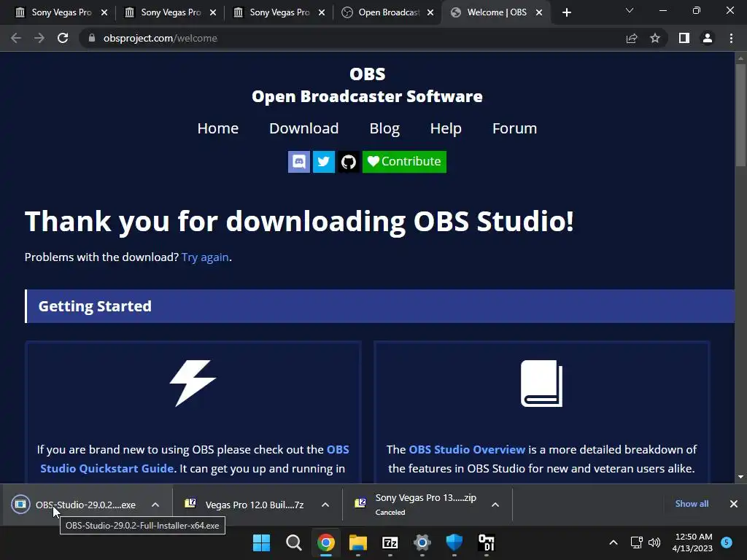The image size is (747, 560).
Task: Click the OBS Open Broadcaster Software title
Action: [x=368, y=85]
